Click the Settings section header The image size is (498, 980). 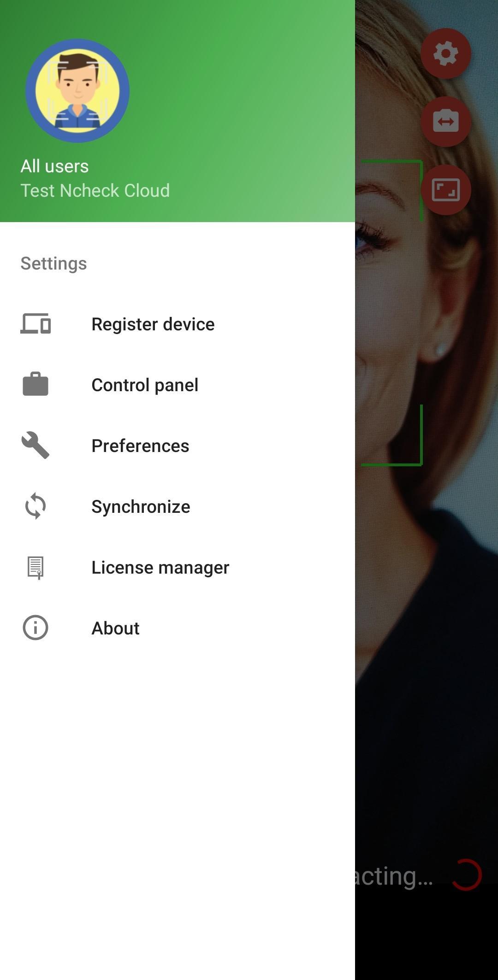(x=53, y=264)
